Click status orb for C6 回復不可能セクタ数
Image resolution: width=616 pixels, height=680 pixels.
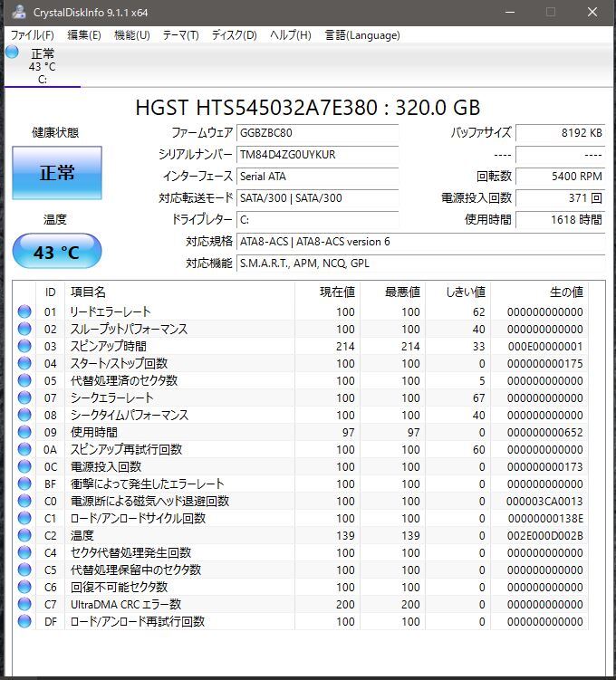[x=24, y=587]
